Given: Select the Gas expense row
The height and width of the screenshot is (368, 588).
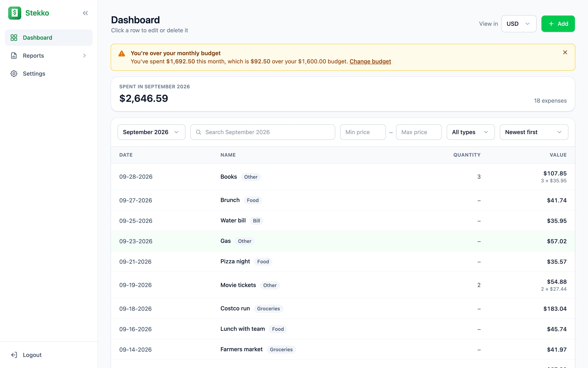Looking at the screenshot, I should click(343, 241).
